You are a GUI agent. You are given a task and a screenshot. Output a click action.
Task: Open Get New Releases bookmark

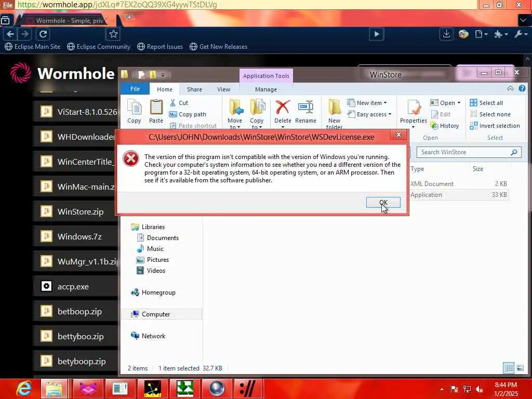[x=219, y=46]
